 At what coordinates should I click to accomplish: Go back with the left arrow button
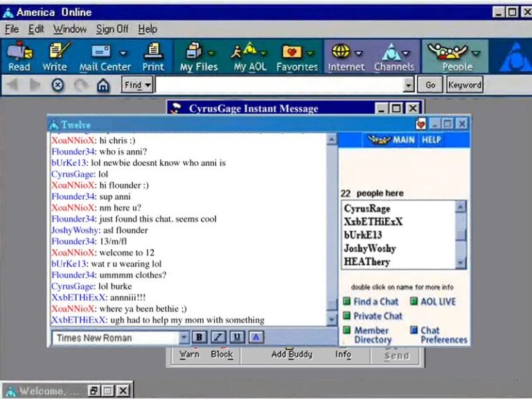(13, 85)
